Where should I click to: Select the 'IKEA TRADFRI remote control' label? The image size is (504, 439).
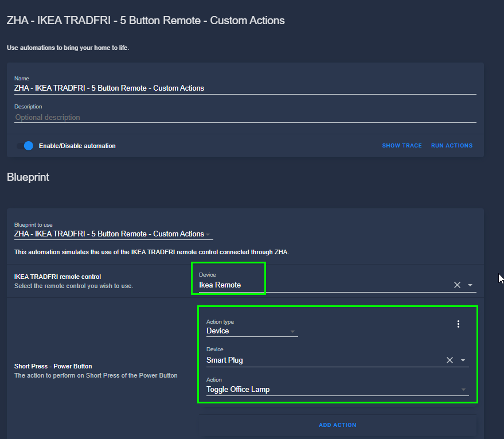click(x=57, y=277)
